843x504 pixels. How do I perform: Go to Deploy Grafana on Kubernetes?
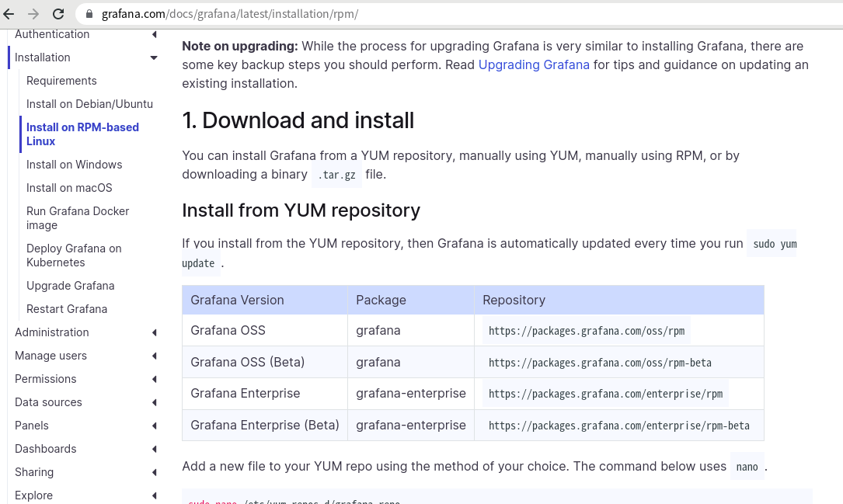pos(74,255)
